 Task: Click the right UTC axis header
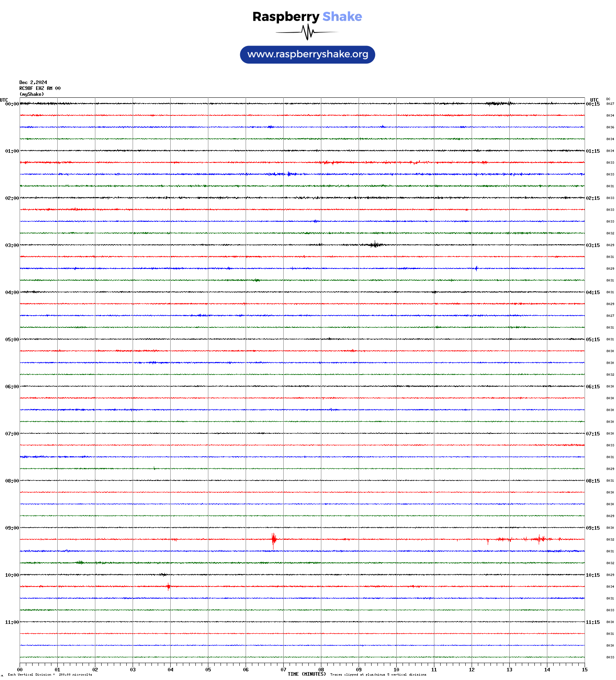coord(594,100)
